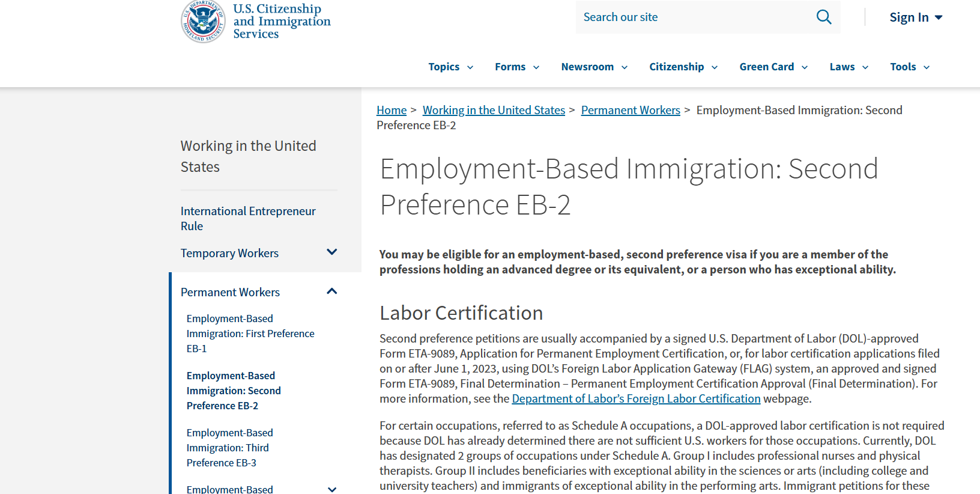This screenshot has height=494, width=980.
Task: Click the Employment-Based Immigration: Second Preference EB-2 title
Action: coord(629,186)
